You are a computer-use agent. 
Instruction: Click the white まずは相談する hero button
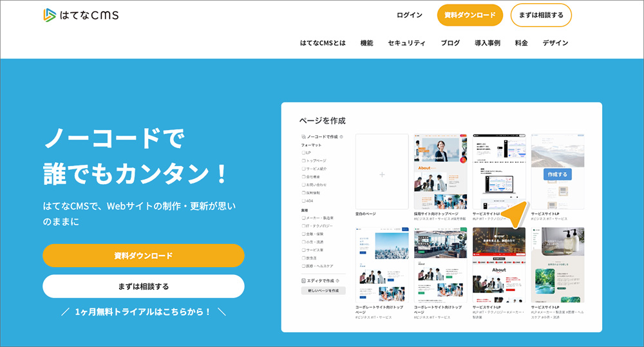coord(144,286)
